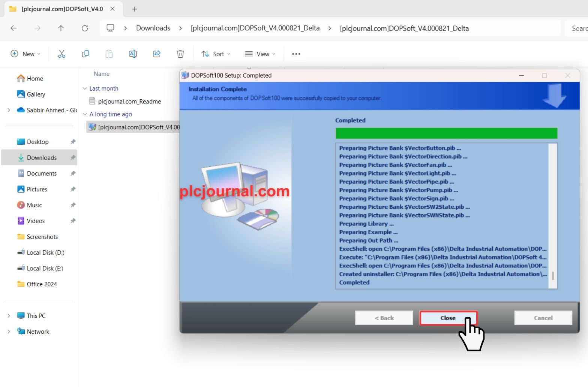Open a new tab with plus button

135,9
